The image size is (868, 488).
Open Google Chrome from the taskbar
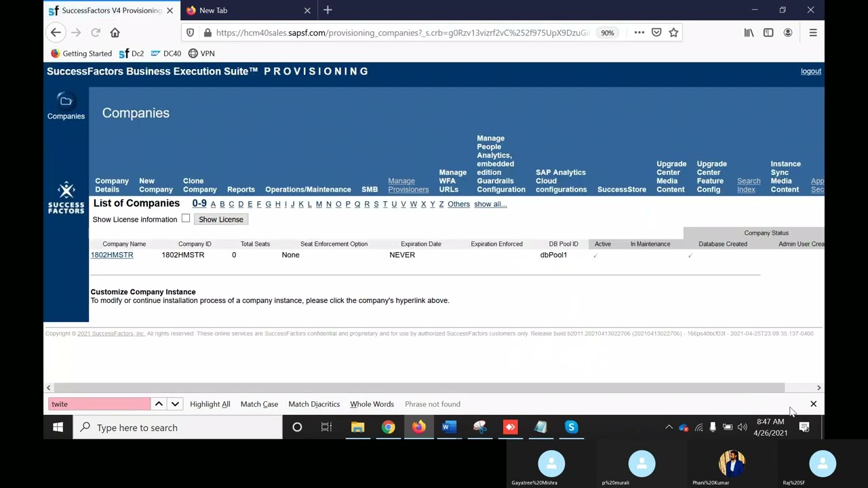(x=388, y=428)
